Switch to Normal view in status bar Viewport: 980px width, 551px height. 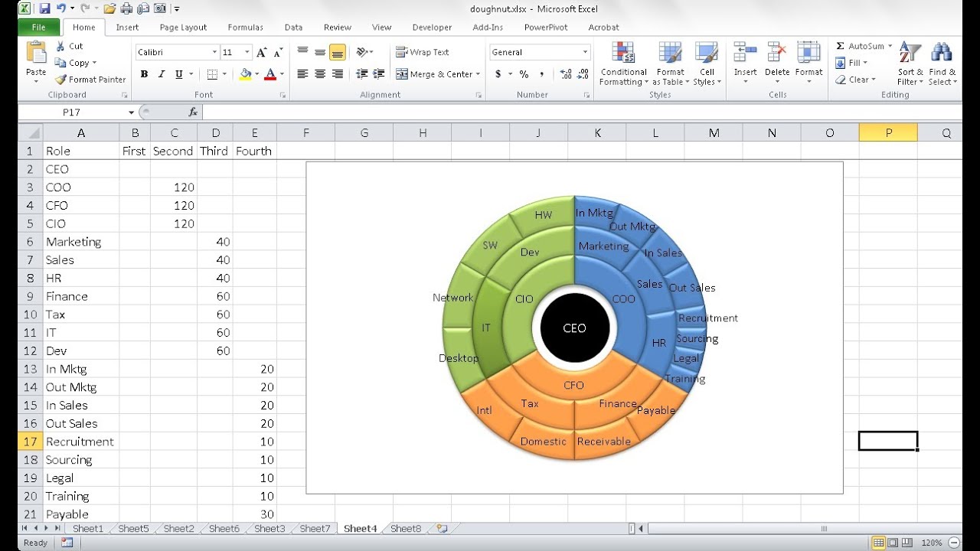point(879,543)
